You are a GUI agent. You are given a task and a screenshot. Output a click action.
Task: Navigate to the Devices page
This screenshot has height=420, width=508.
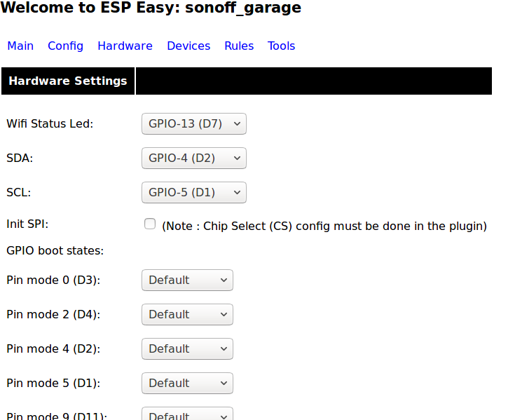[x=188, y=46]
